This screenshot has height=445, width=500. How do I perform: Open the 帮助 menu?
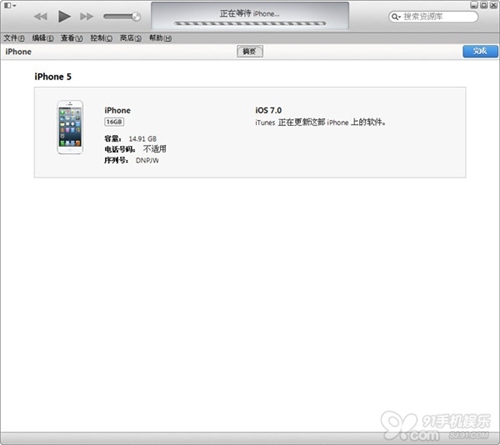coord(160,38)
